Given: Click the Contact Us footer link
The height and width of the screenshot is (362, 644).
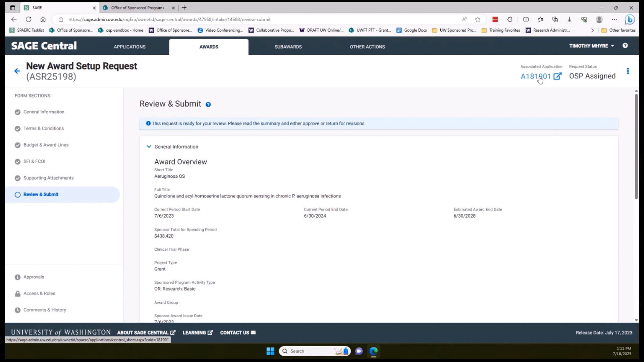Looking at the screenshot, I should (x=238, y=333).
